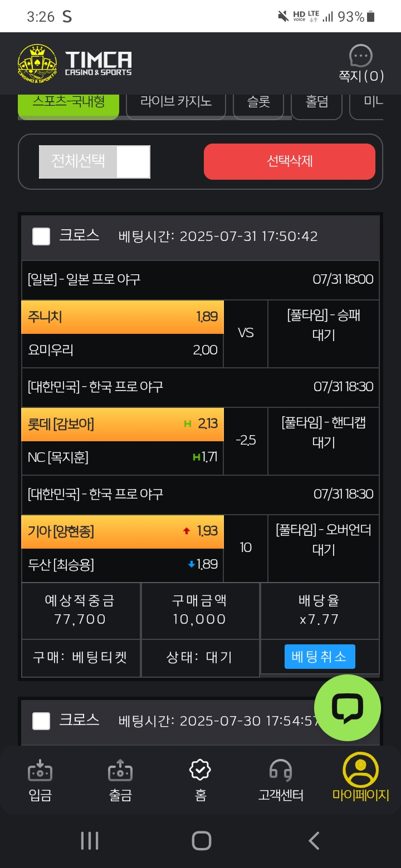The height and width of the screenshot is (868, 401).
Task: Open the 쪽지 message bubble icon
Action: click(361, 56)
